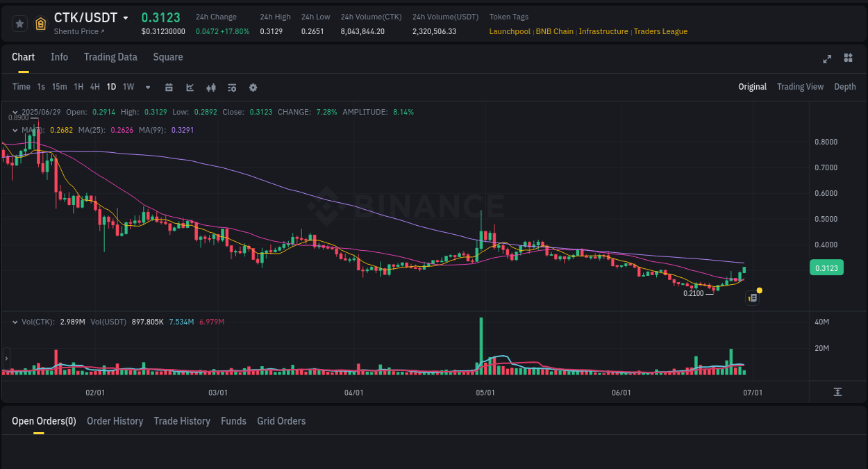Open the layout widgets icon top right
The image size is (868, 469).
[848, 58]
